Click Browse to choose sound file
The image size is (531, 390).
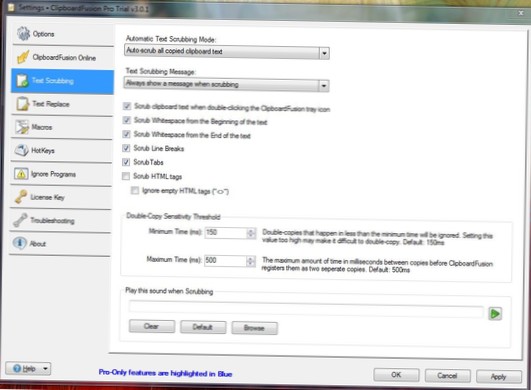(x=254, y=328)
